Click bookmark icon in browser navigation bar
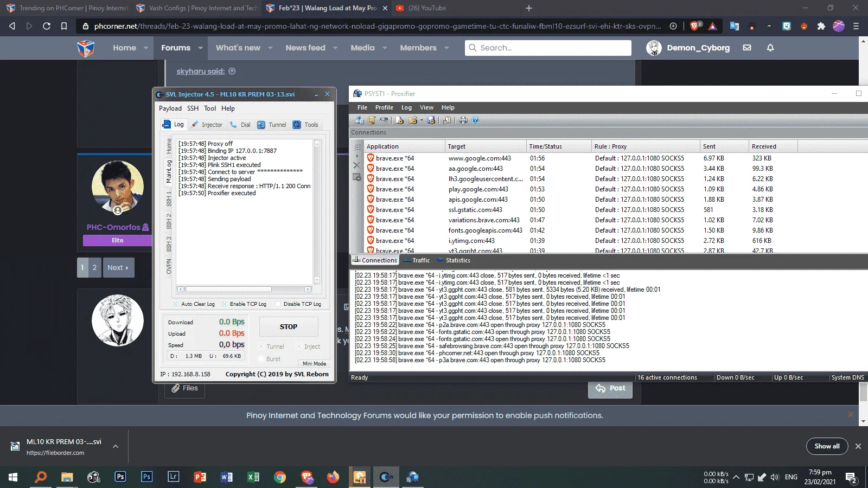868x488 pixels. point(64,26)
